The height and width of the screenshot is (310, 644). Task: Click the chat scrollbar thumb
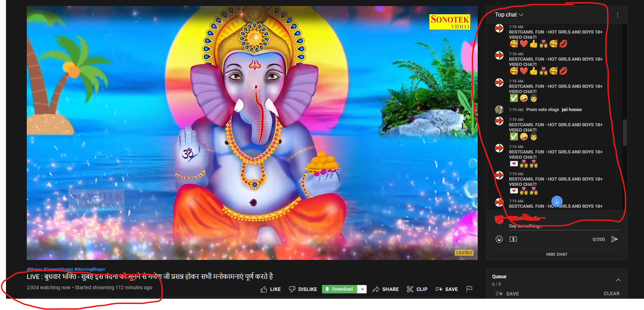pos(625,133)
